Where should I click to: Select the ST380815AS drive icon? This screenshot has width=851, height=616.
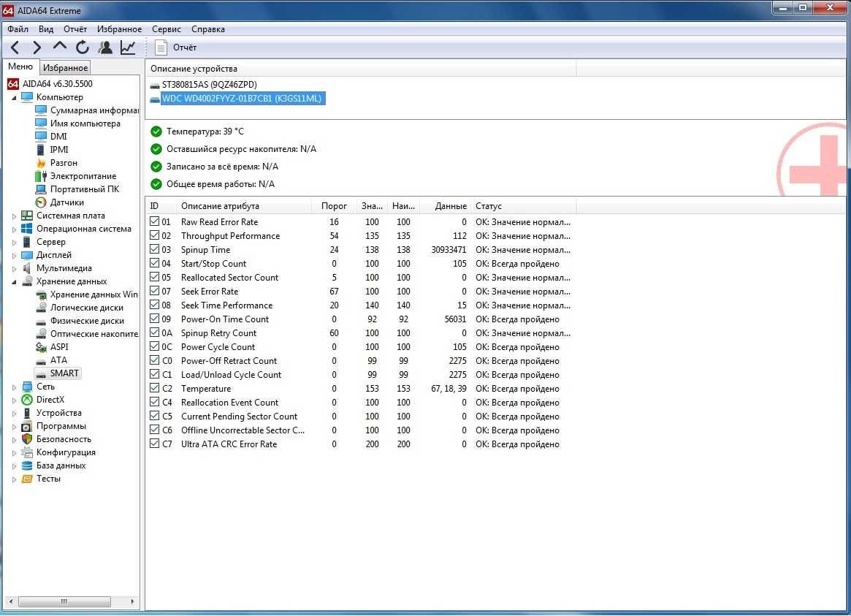coord(155,85)
